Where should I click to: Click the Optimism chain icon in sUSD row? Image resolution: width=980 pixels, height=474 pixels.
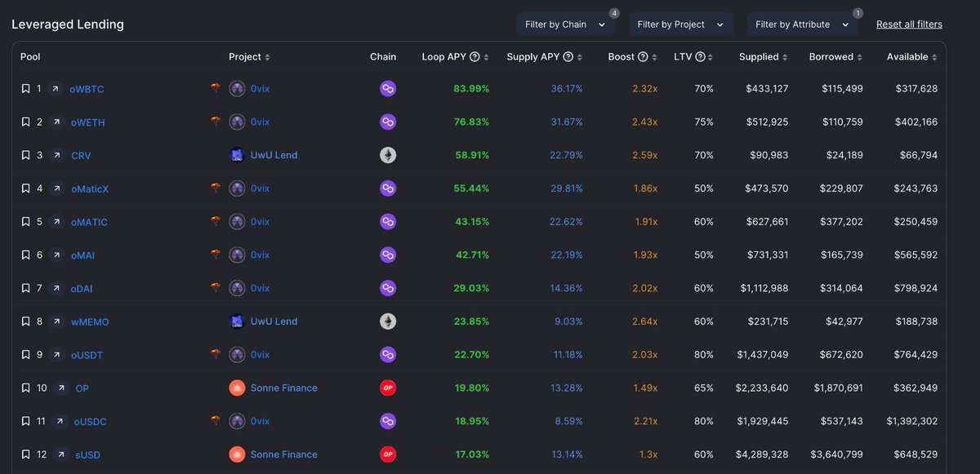pyautogui.click(x=388, y=454)
